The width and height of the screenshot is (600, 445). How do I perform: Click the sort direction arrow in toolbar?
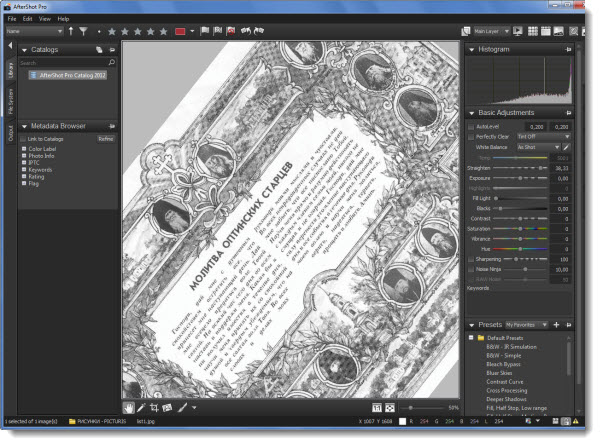tap(71, 31)
